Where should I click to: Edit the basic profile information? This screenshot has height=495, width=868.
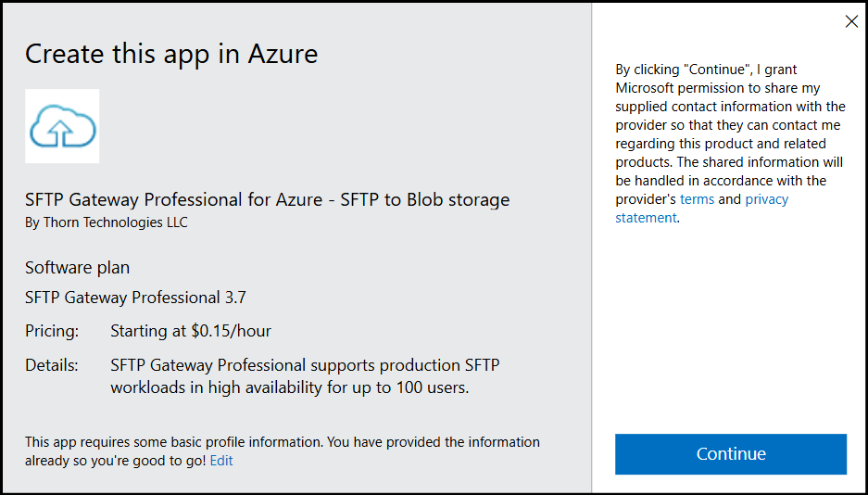[221, 461]
